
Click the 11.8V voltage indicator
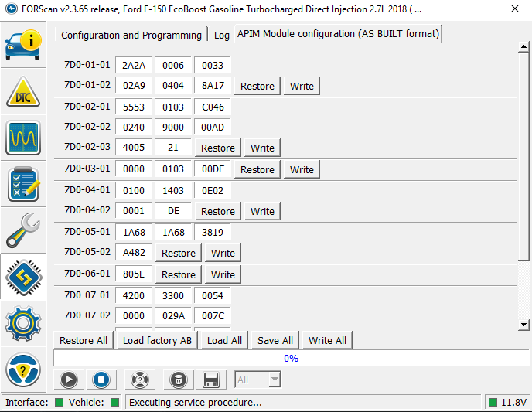[507, 403]
